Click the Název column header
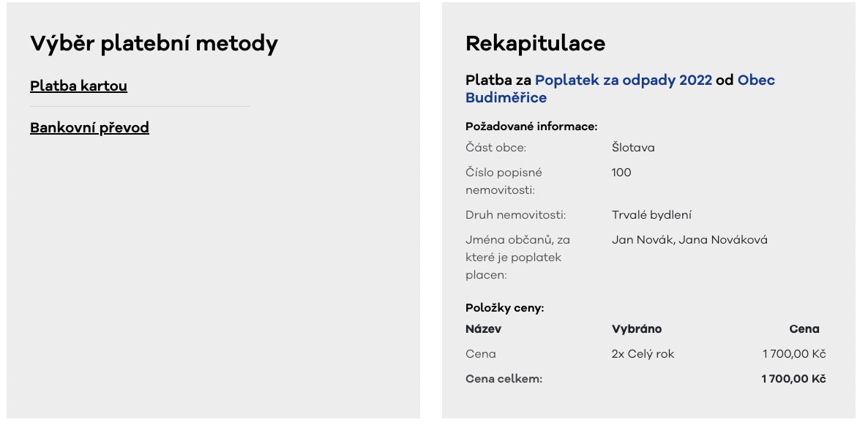This screenshot has height=425, width=868. [483, 329]
